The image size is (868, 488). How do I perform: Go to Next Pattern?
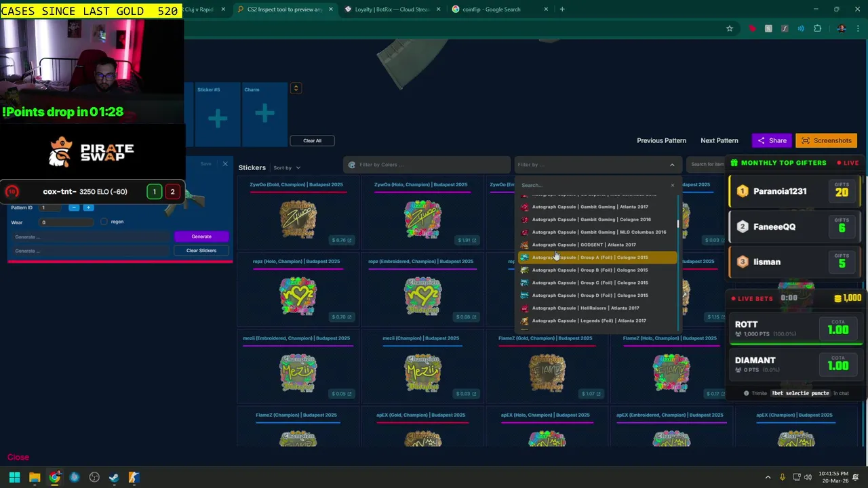click(719, 140)
